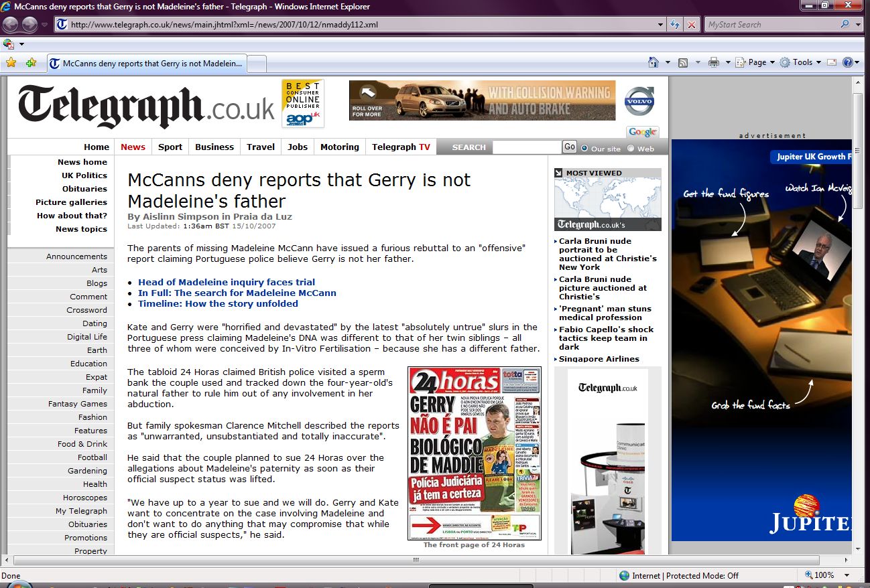Click the Help question mark icon

click(848, 62)
